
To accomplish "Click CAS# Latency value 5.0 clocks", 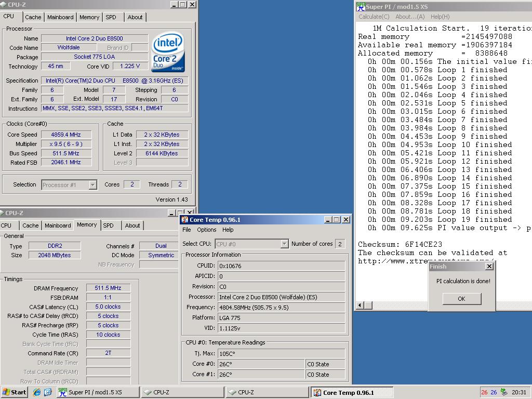I will (x=108, y=307).
